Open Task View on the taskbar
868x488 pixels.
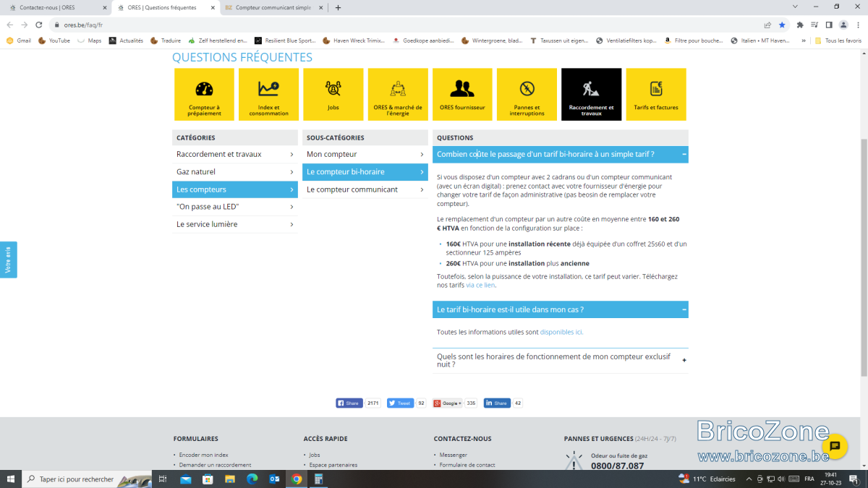tap(163, 479)
